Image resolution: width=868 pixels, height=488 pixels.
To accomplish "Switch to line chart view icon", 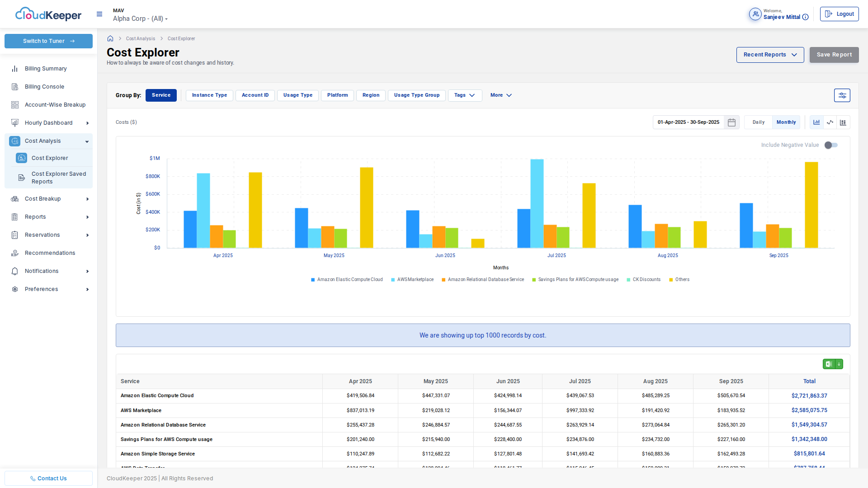I will [x=830, y=122].
